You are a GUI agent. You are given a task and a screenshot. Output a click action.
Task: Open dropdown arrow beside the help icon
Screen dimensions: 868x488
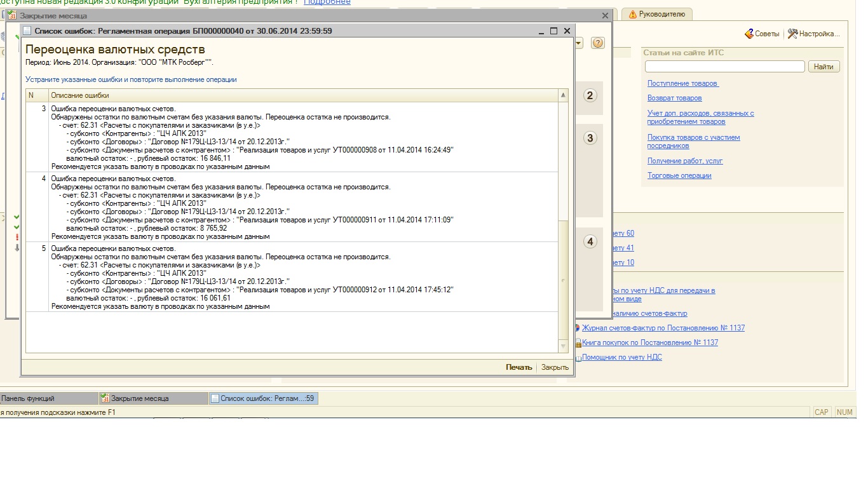point(579,43)
